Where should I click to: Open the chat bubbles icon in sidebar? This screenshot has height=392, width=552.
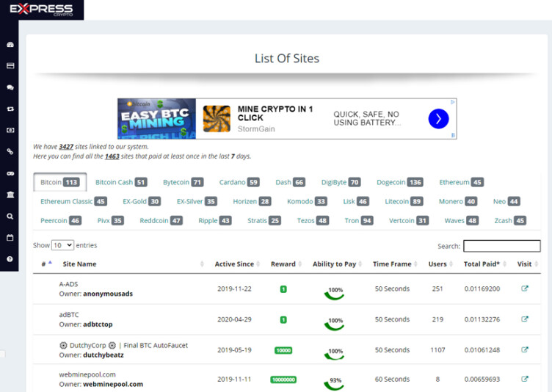(x=10, y=87)
